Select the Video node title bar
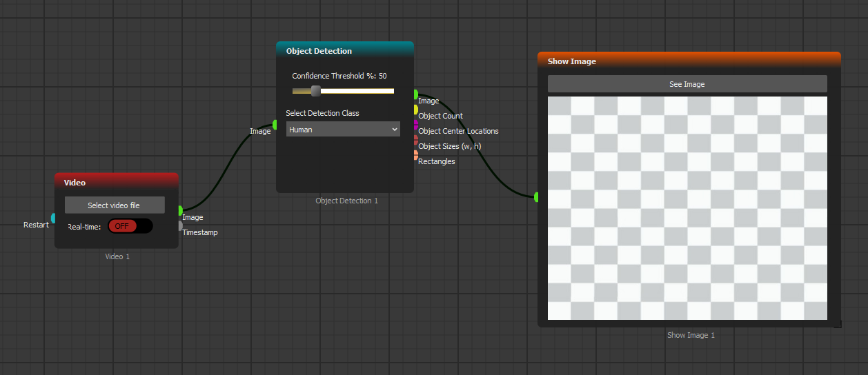 click(x=116, y=183)
